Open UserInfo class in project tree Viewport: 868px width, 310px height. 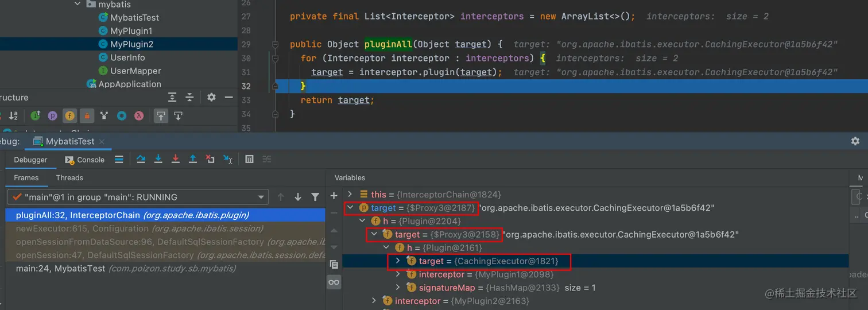click(x=121, y=57)
